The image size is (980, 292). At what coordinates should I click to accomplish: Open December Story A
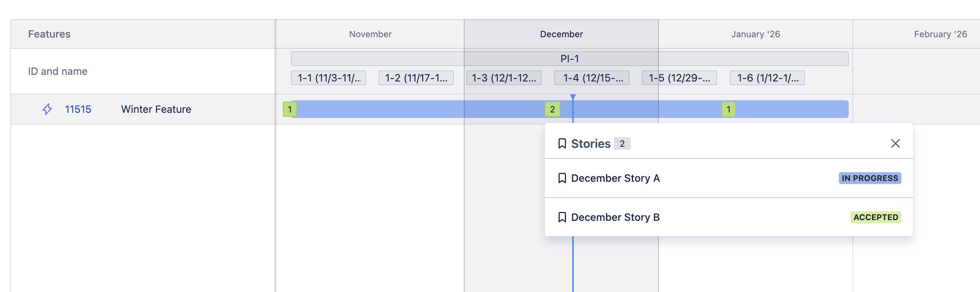pyautogui.click(x=615, y=178)
